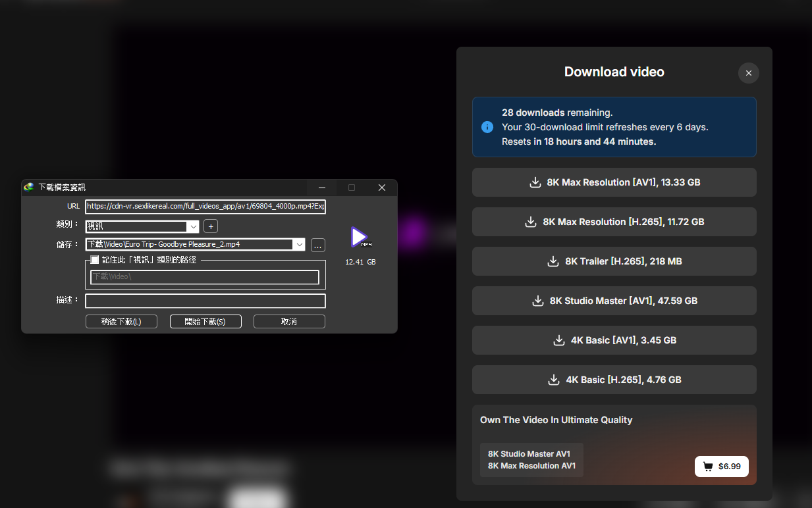Close the Download video panel
This screenshot has width=812, height=508.
[749, 73]
